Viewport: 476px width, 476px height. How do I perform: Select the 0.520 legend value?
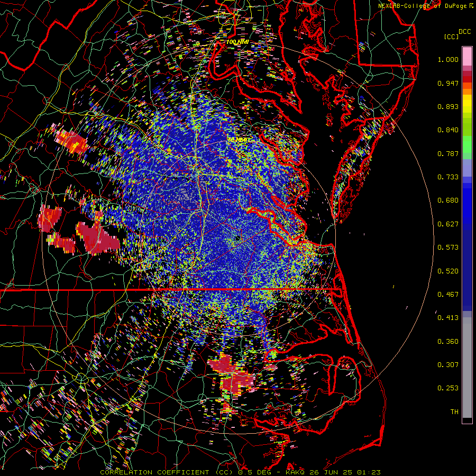pos(448,271)
